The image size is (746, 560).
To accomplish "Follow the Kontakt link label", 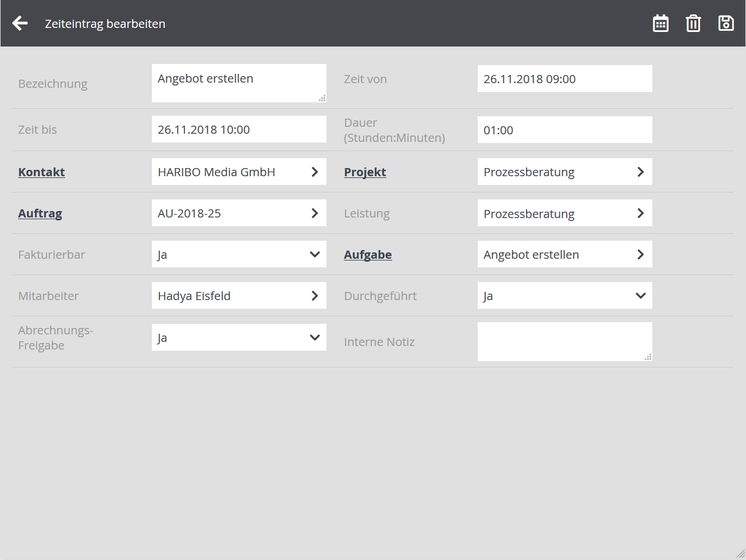I will (x=41, y=172).
